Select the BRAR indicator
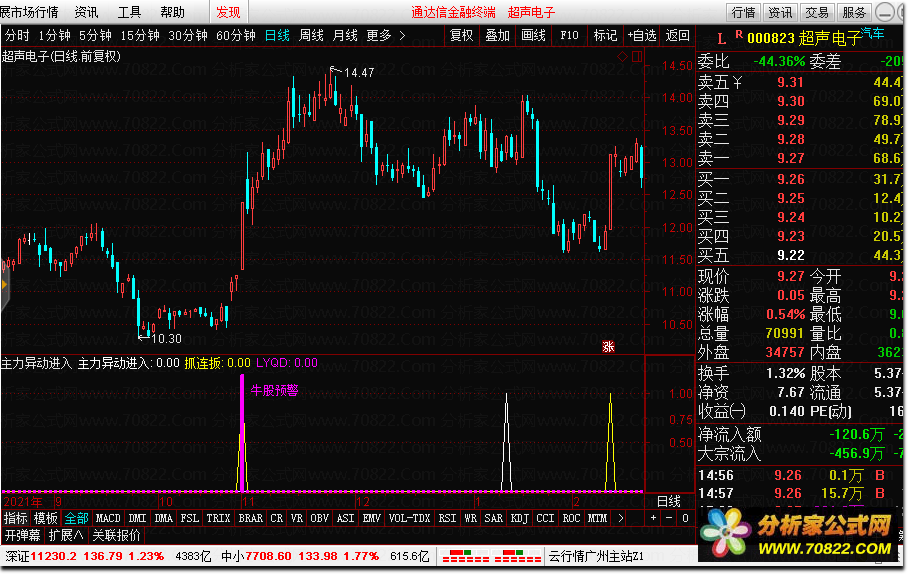The height and width of the screenshot is (574, 909). pyautogui.click(x=250, y=518)
